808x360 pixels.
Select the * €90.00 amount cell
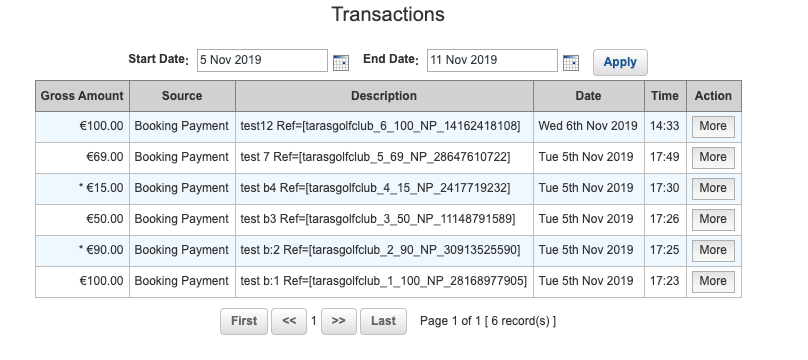[x=82, y=250]
